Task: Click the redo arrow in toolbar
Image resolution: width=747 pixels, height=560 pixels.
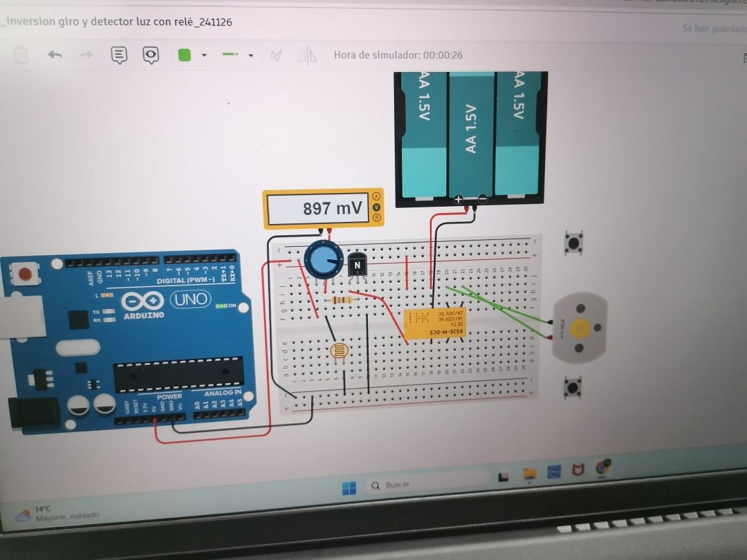Action: click(x=86, y=55)
